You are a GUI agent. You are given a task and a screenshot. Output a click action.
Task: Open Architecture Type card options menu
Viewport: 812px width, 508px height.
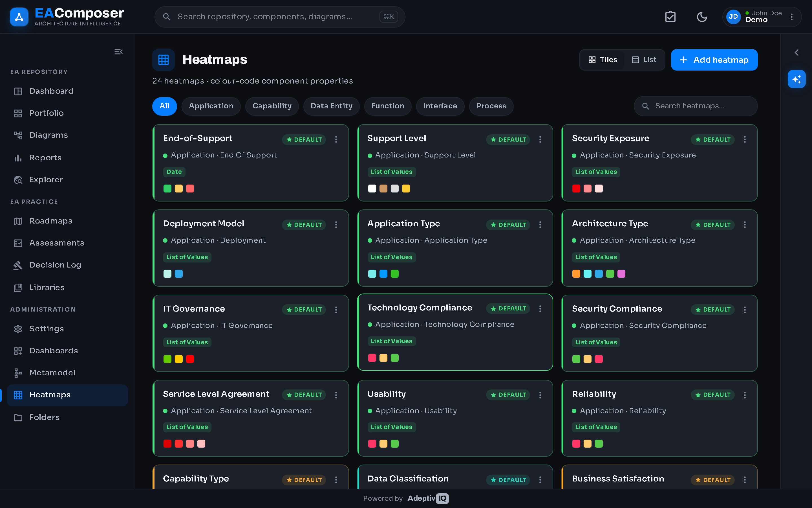pos(745,225)
